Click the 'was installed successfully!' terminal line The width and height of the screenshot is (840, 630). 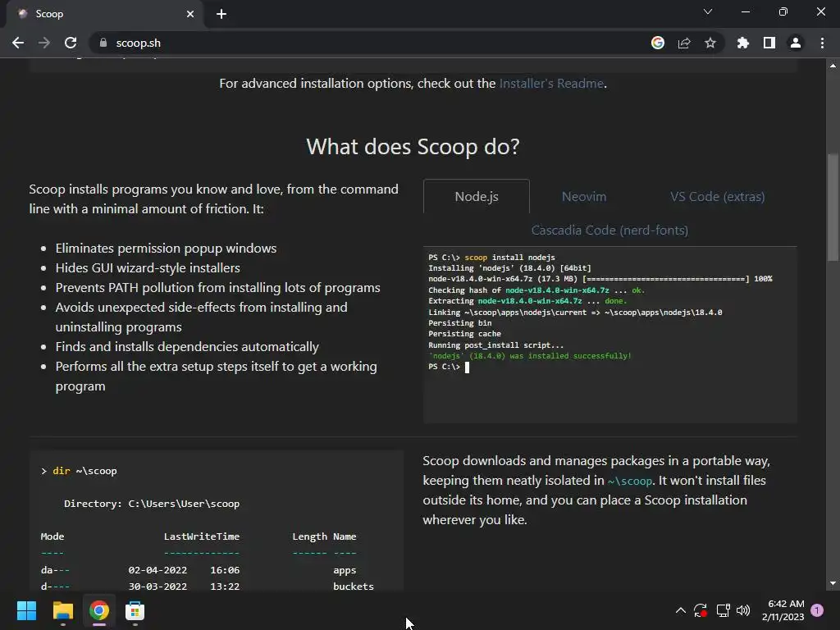530,356
